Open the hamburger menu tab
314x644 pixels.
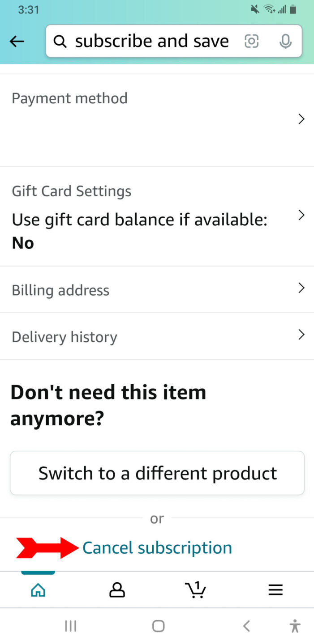click(x=275, y=590)
